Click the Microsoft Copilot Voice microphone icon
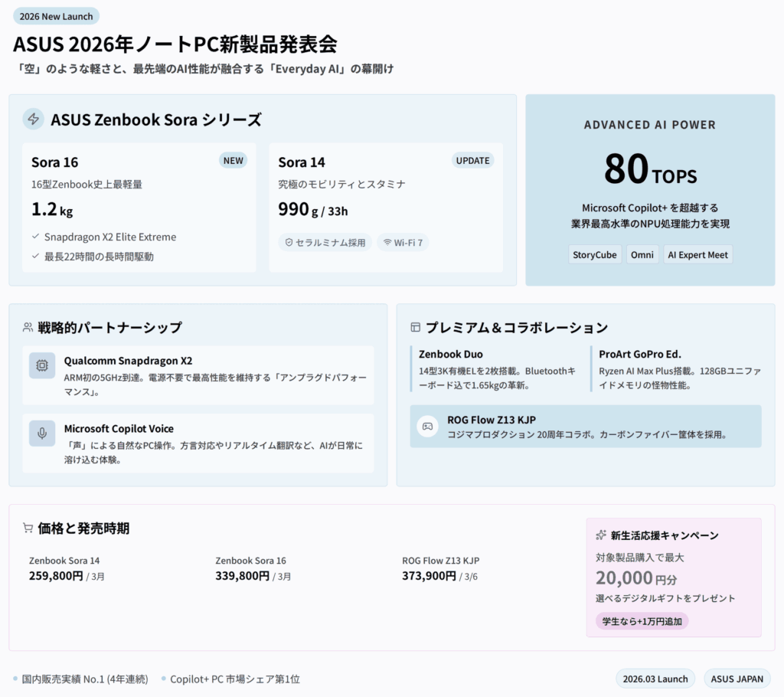This screenshot has height=697, width=784. tap(42, 433)
